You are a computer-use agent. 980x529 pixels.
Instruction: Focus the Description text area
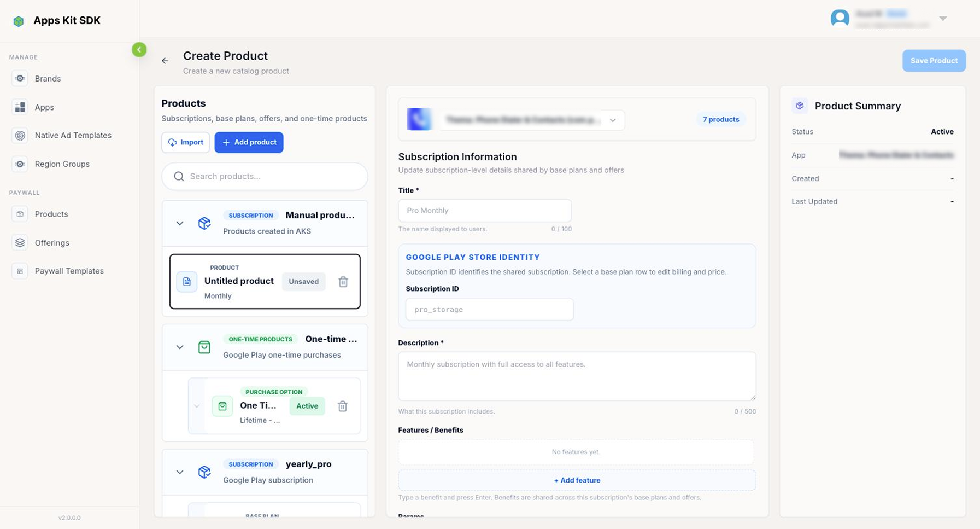(577, 376)
